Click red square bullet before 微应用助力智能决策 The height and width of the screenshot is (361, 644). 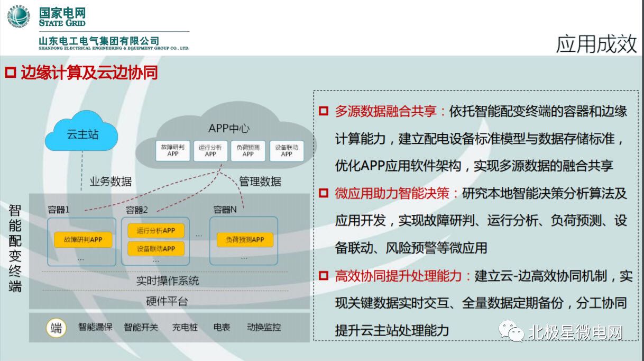(x=324, y=194)
